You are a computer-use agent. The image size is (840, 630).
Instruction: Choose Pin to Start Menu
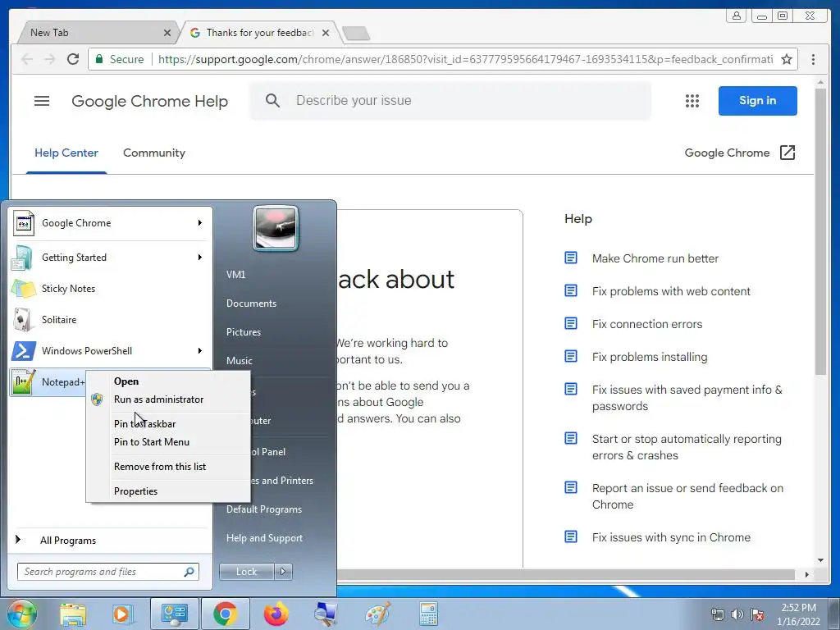click(152, 442)
